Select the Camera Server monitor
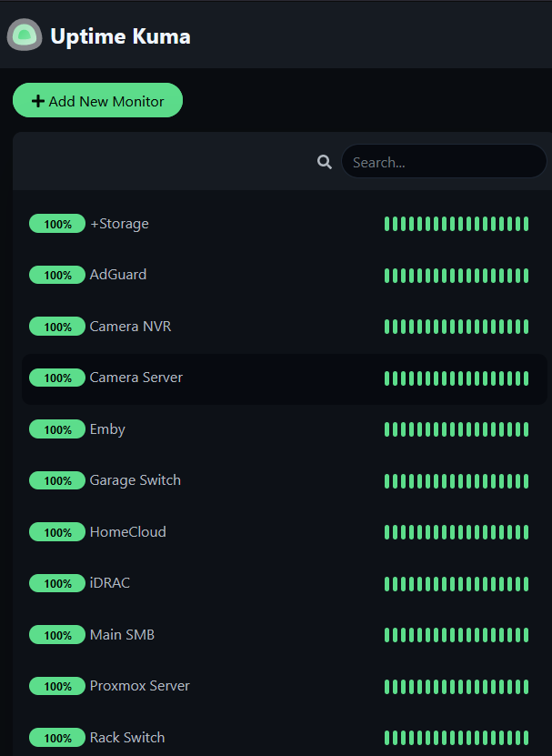 tap(285, 378)
